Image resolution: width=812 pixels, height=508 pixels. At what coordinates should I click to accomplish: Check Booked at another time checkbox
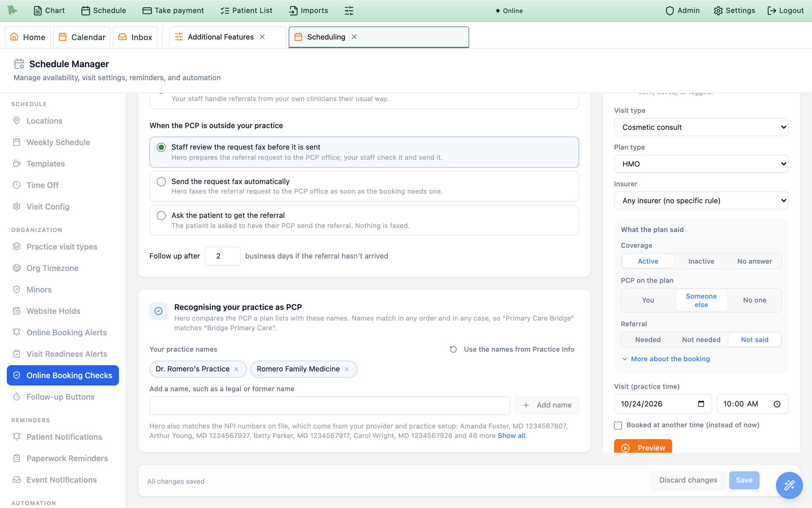618,425
